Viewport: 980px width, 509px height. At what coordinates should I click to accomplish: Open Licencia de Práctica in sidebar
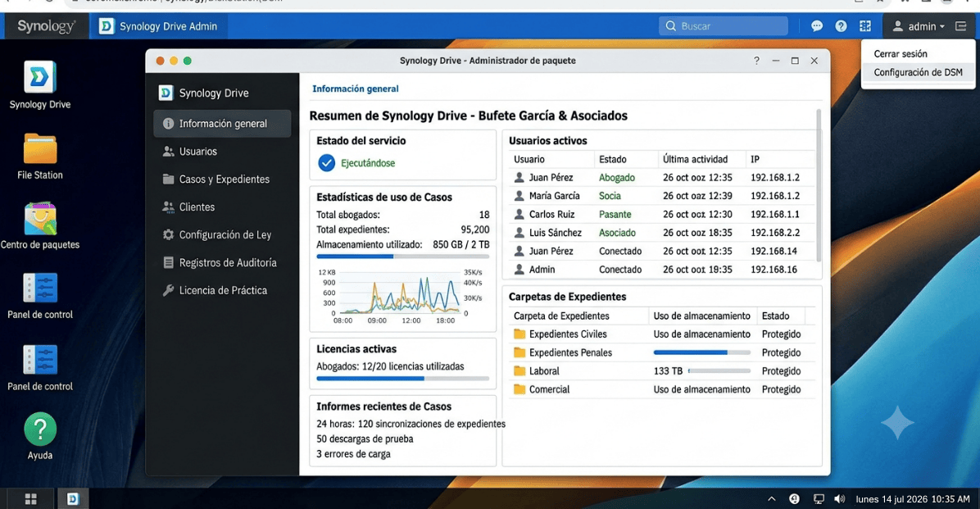tap(222, 291)
